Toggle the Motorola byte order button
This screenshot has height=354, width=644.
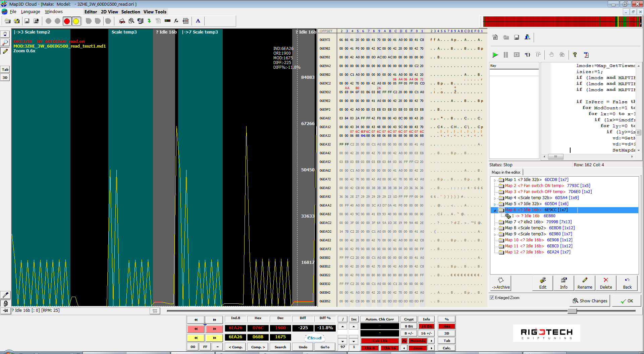[418, 341]
